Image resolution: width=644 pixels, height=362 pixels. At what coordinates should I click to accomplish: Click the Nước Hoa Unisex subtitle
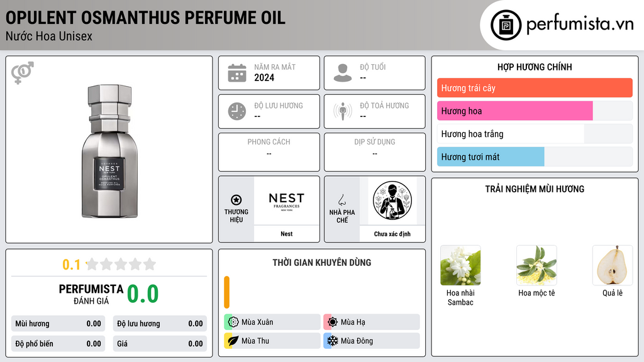click(49, 36)
